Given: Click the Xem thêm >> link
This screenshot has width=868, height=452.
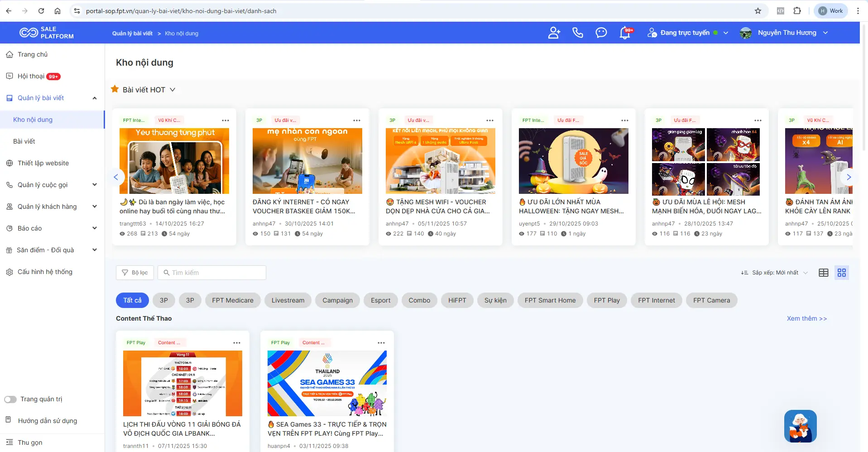Looking at the screenshot, I should coord(806,318).
